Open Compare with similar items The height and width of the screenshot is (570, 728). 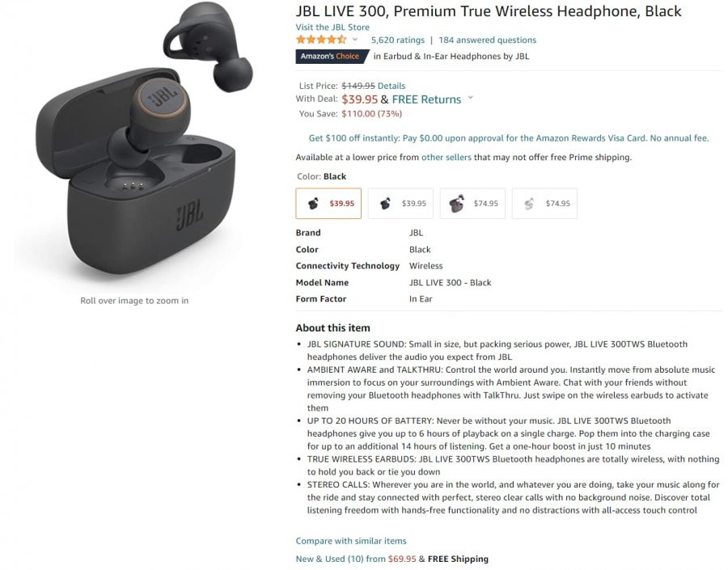(351, 541)
